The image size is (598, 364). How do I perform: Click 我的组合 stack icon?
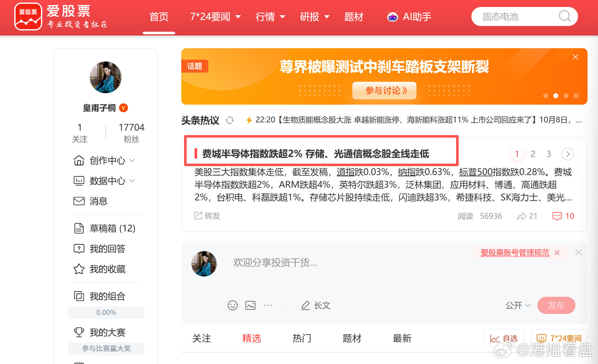point(79,296)
